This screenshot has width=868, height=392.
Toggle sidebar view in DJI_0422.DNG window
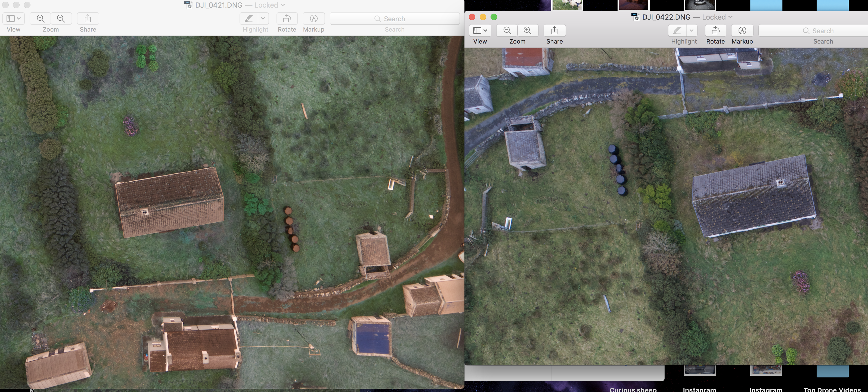[477, 30]
